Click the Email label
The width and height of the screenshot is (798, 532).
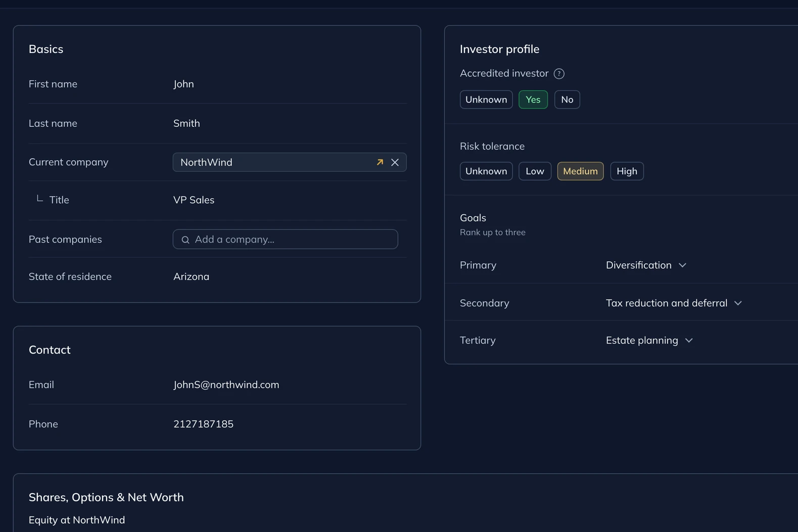click(41, 385)
